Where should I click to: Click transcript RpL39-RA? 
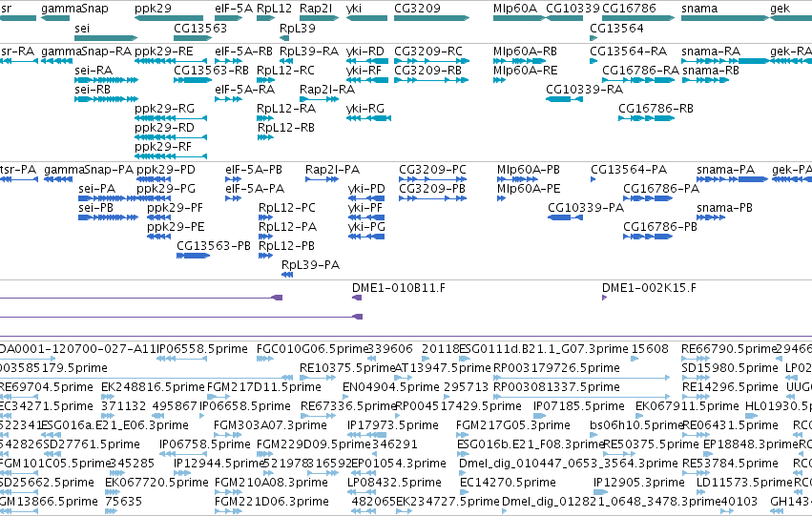(308, 52)
